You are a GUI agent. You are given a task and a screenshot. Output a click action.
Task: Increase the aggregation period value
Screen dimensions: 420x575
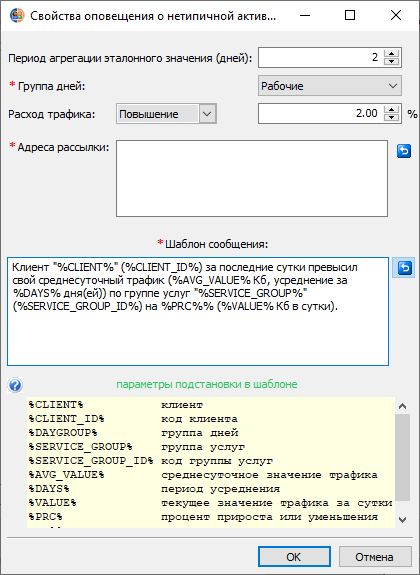point(391,54)
